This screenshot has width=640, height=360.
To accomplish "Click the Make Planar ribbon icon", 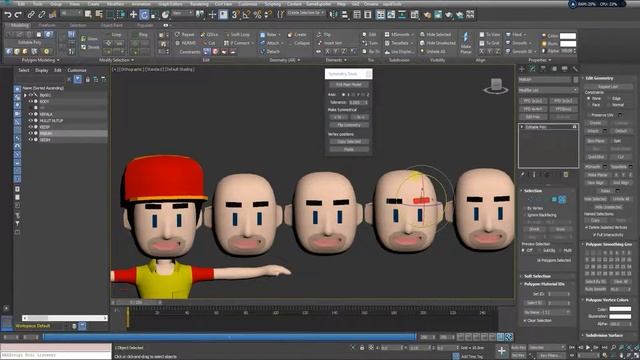I will pyautogui.click(x=466, y=43).
